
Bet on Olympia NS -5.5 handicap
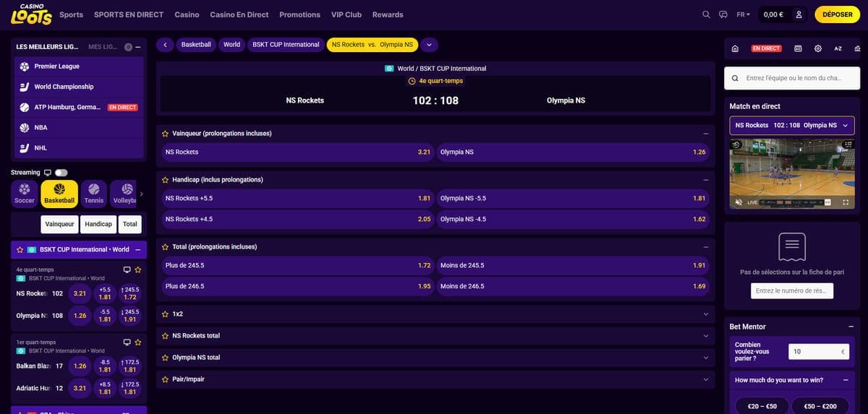tap(572, 198)
